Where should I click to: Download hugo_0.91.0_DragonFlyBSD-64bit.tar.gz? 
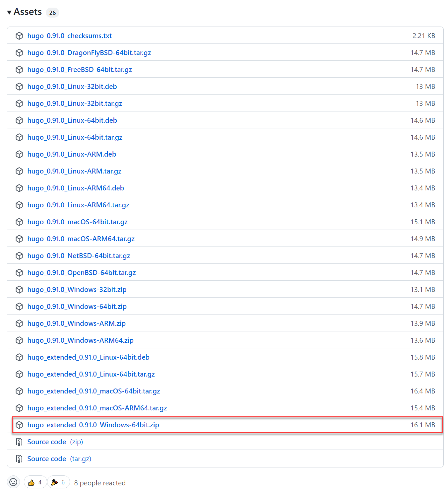click(x=89, y=52)
